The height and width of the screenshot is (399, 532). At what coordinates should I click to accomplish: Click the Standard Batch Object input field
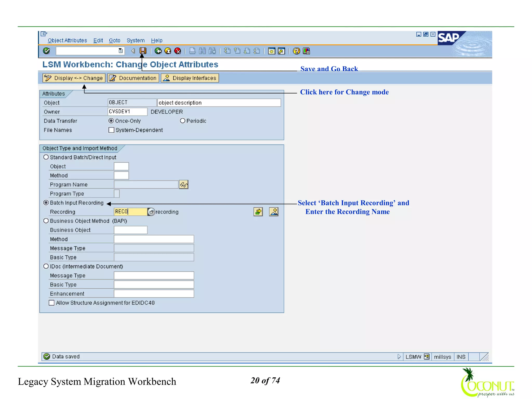pyautogui.click(x=121, y=166)
